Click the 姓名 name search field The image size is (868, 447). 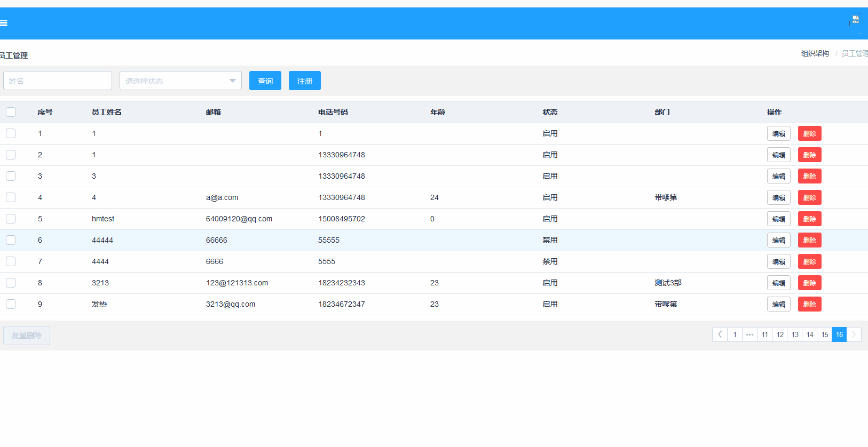tap(58, 81)
